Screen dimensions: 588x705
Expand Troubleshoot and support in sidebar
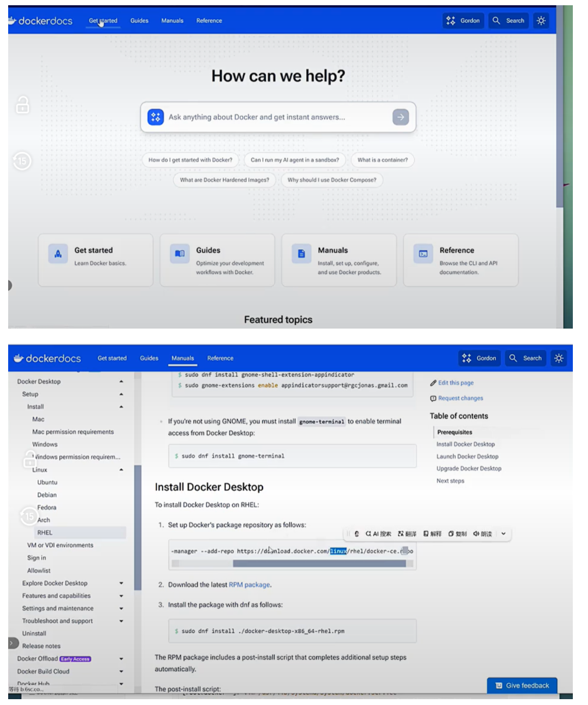pos(121,621)
